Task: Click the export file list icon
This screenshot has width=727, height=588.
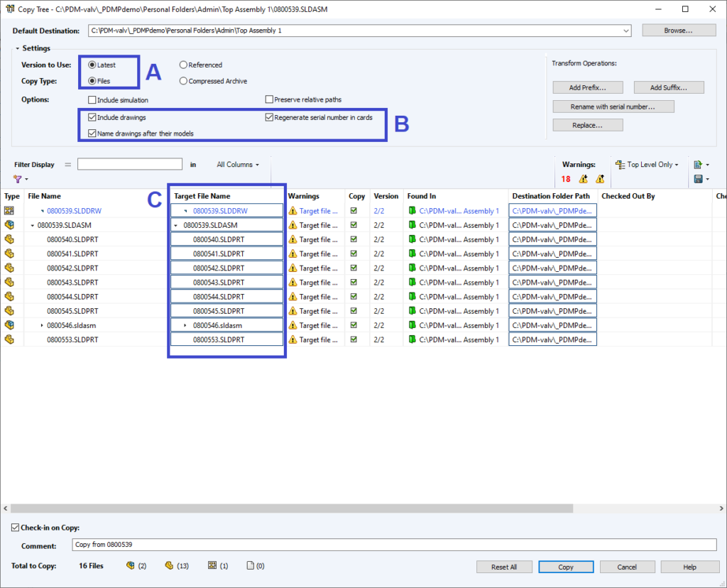Action: (x=698, y=165)
